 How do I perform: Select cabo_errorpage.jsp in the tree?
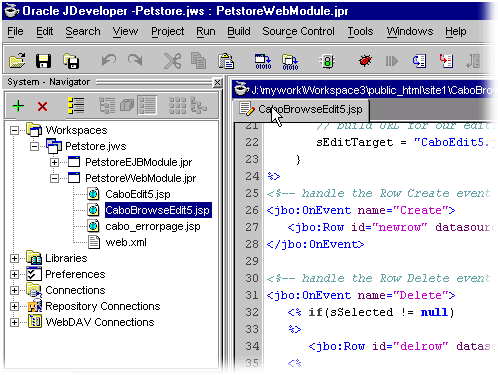[153, 226]
